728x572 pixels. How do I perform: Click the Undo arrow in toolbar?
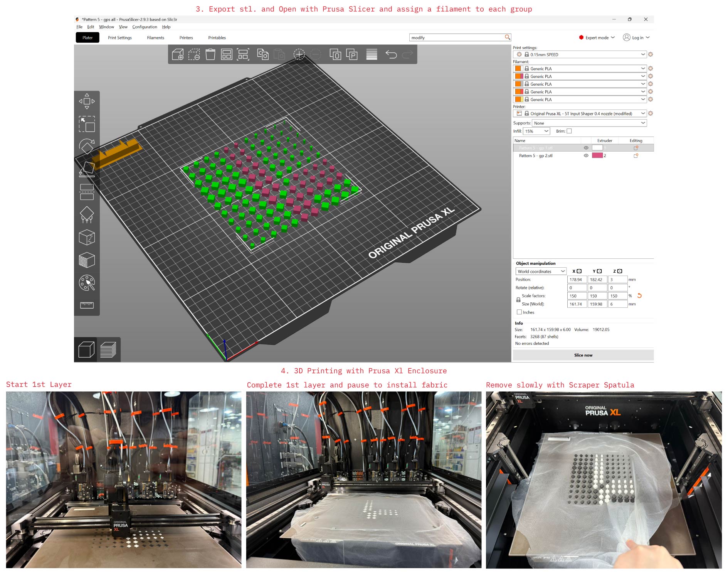(391, 54)
